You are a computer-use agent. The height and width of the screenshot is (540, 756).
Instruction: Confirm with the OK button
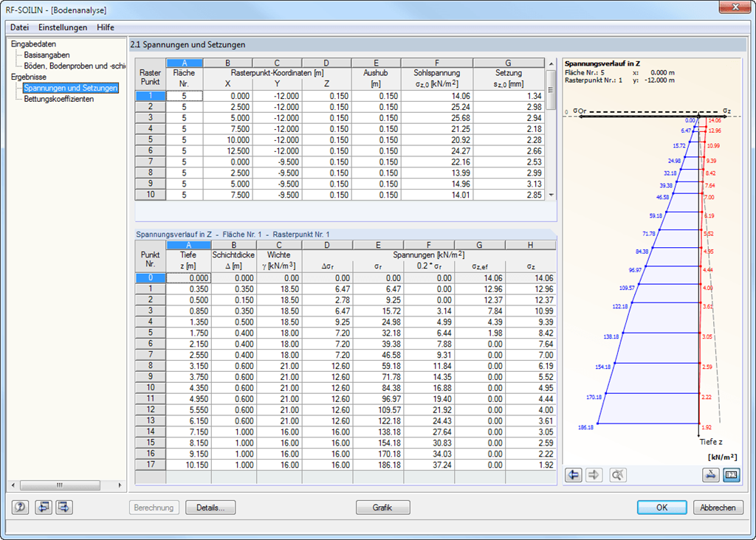click(662, 508)
